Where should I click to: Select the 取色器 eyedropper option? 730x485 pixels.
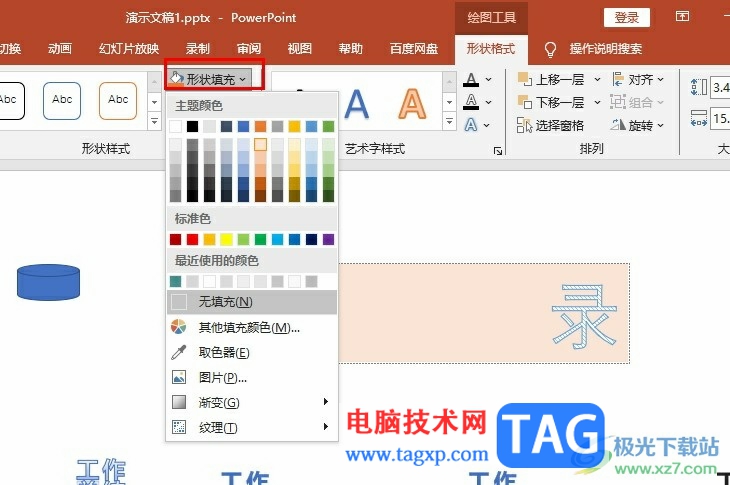coord(252,352)
